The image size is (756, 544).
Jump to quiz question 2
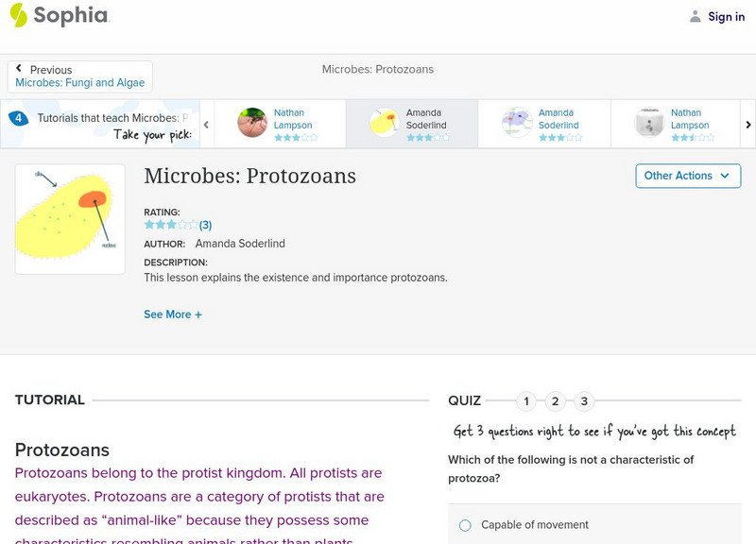(556, 401)
